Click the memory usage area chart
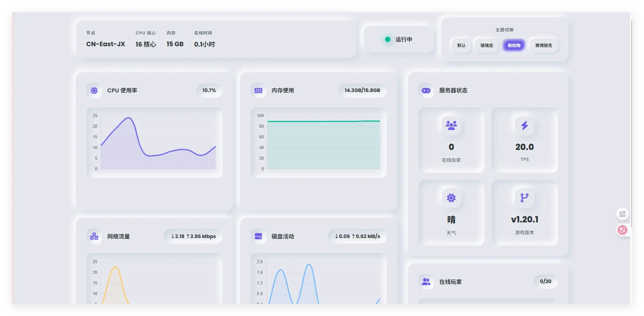The width and height of the screenshot is (644, 316). (x=319, y=143)
